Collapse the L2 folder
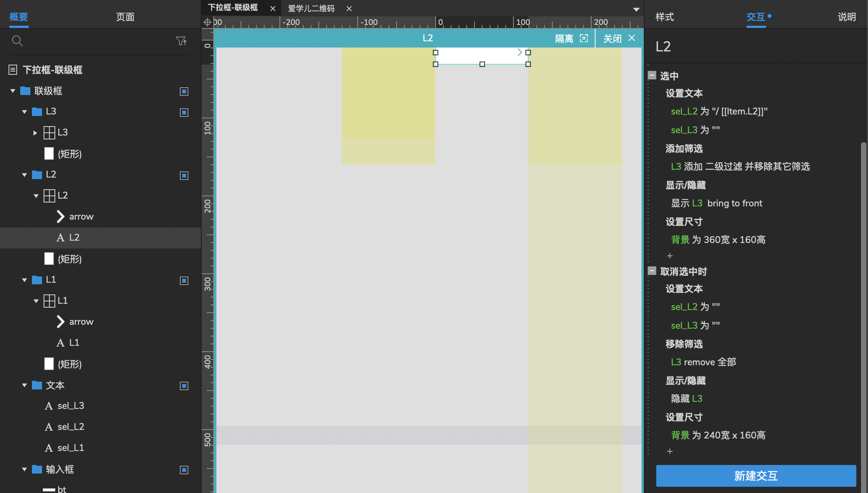Image resolution: width=868 pixels, height=493 pixels. pyautogui.click(x=25, y=175)
